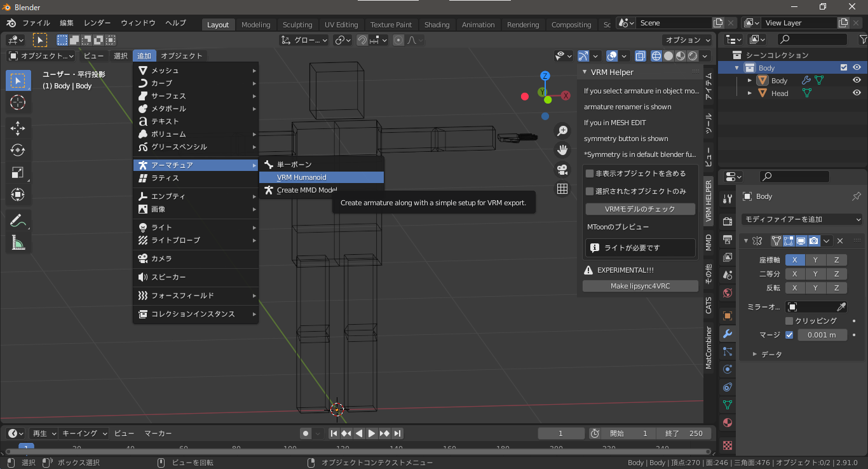
Task: Hide the Head object via eye icon
Action: (857, 93)
